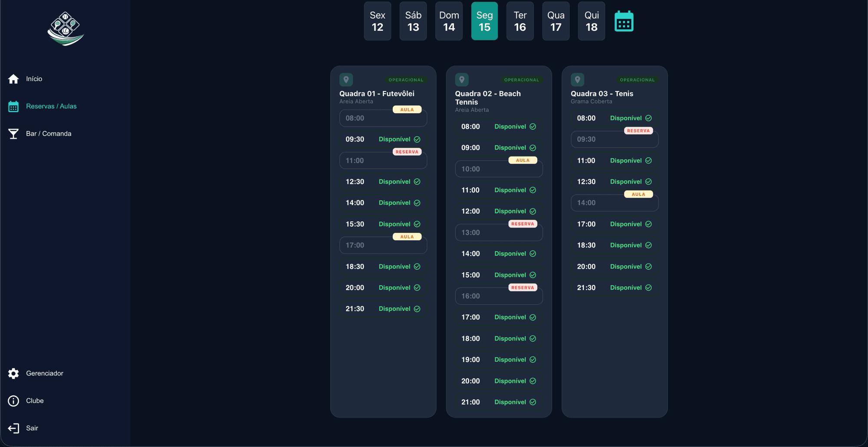This screenshot has width=868, height=447.
Task: Select the Sex 12 date tab
Action: click(378, 21)
